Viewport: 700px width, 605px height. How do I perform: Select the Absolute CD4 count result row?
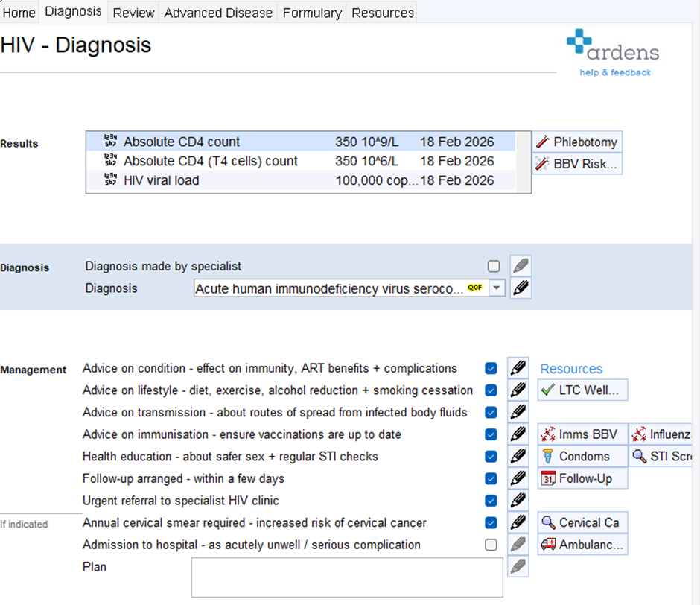click(x=301, y=142)
